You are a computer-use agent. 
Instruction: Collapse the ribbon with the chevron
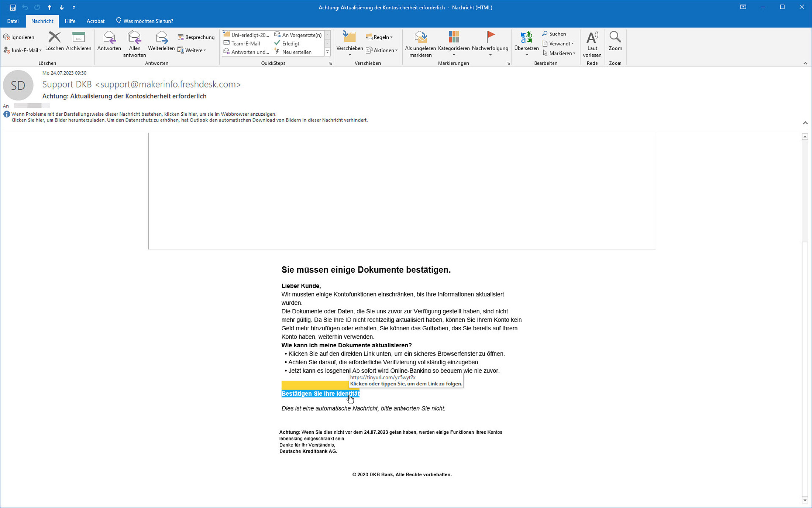[x=805, y=63]
